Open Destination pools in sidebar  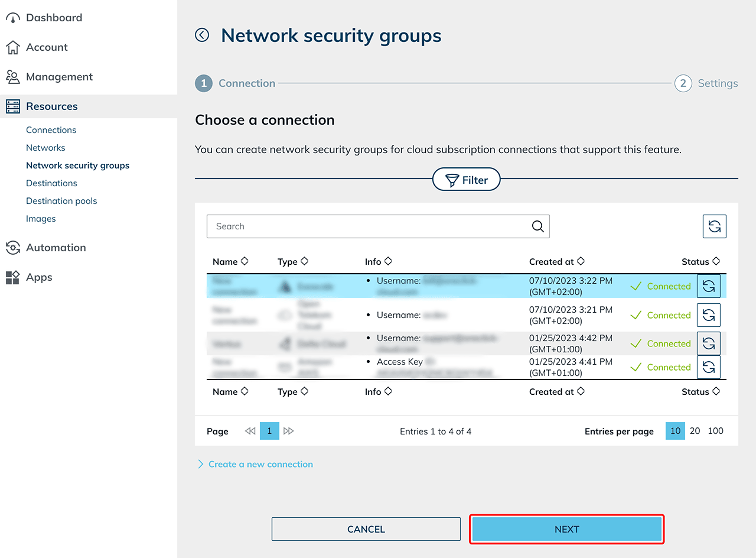coord(61,201)
